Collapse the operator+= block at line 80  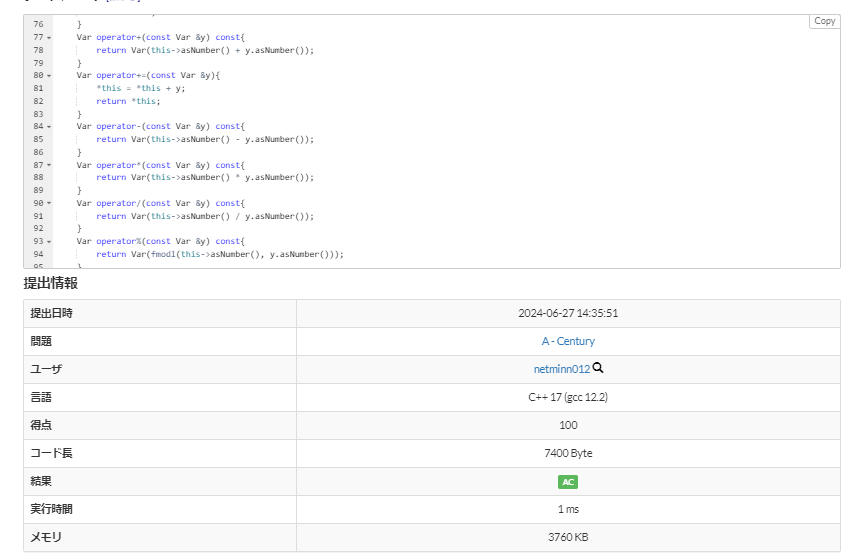[49, 75]
